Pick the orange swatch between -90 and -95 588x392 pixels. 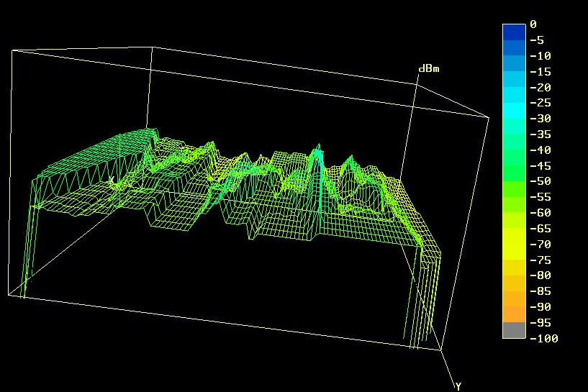pos(514,314)
